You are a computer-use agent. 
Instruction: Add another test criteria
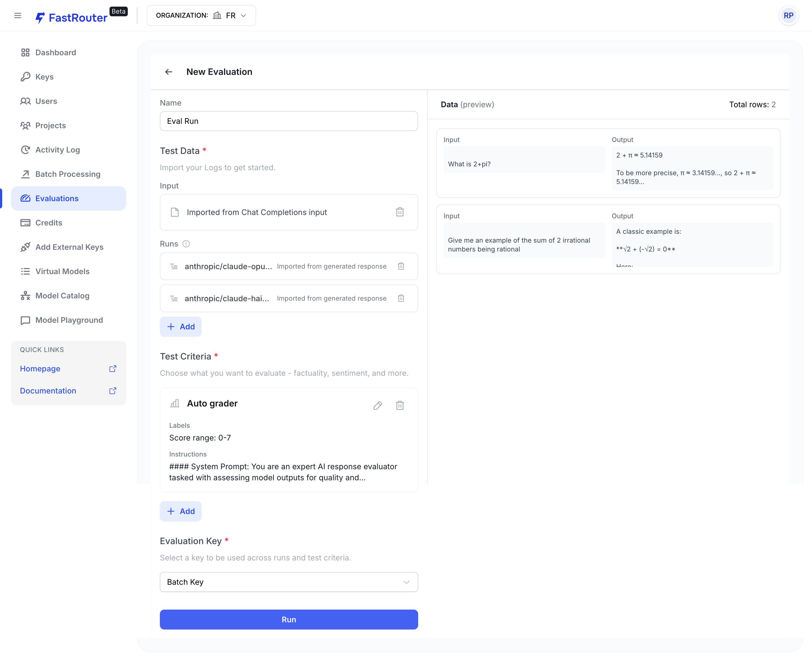pyautogui.click(x=181, y=511)
